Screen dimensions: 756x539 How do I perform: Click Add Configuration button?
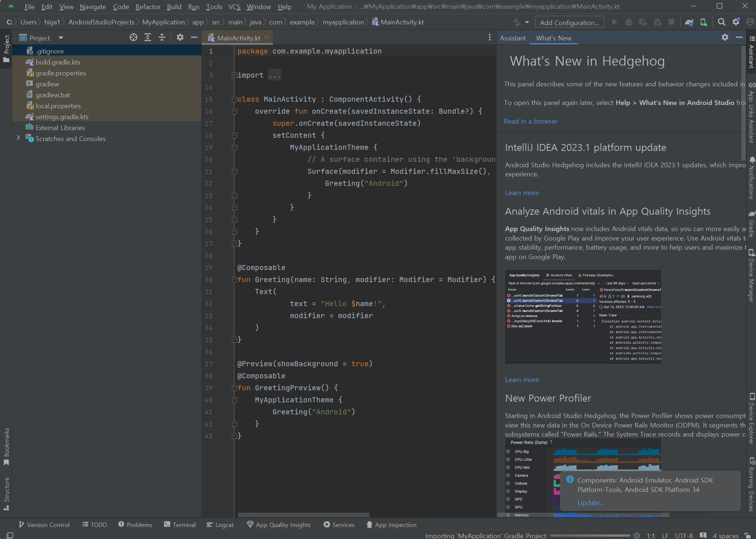tap(569, 23)
